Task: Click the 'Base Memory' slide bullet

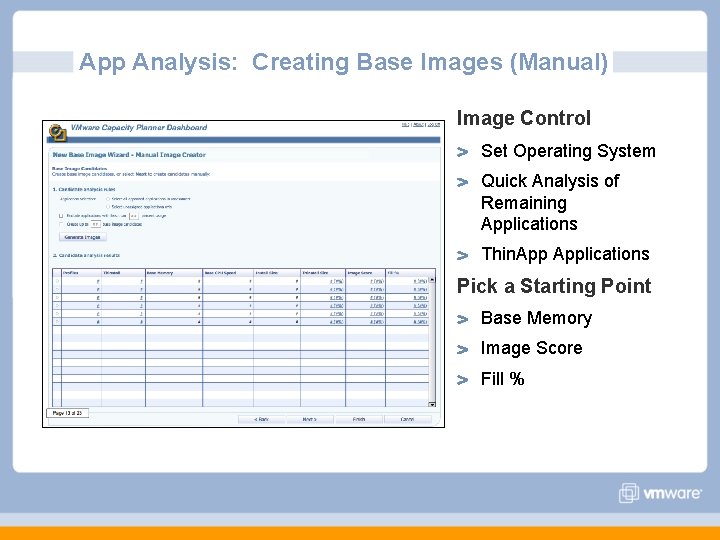Action: point(536,318)
